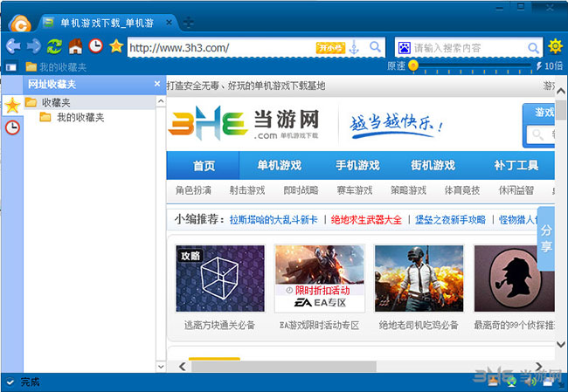Click the 赛车游戏 category link

pyautogui.click(x=355, y=190)
